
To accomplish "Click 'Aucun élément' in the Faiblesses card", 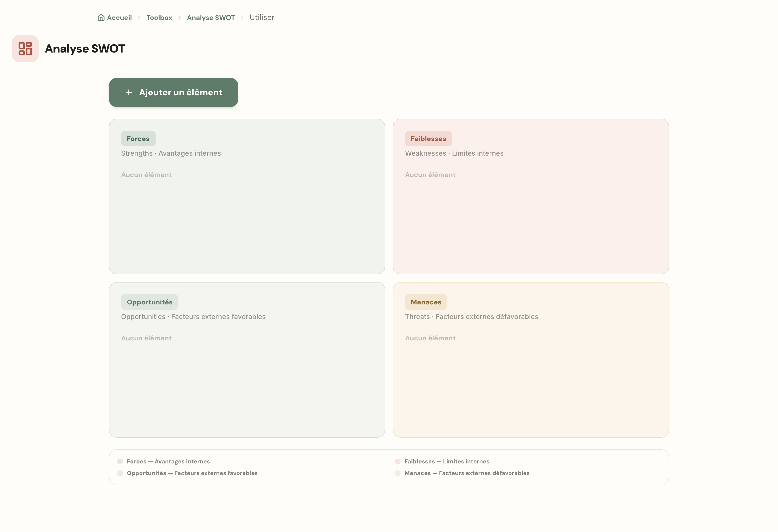I will pos(430,175).
